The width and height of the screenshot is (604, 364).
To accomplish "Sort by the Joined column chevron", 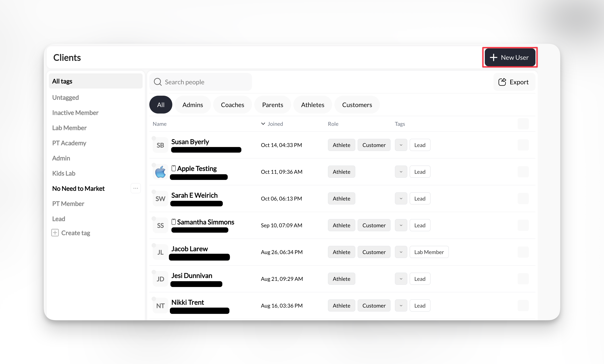I will click(x=263, y=124).
